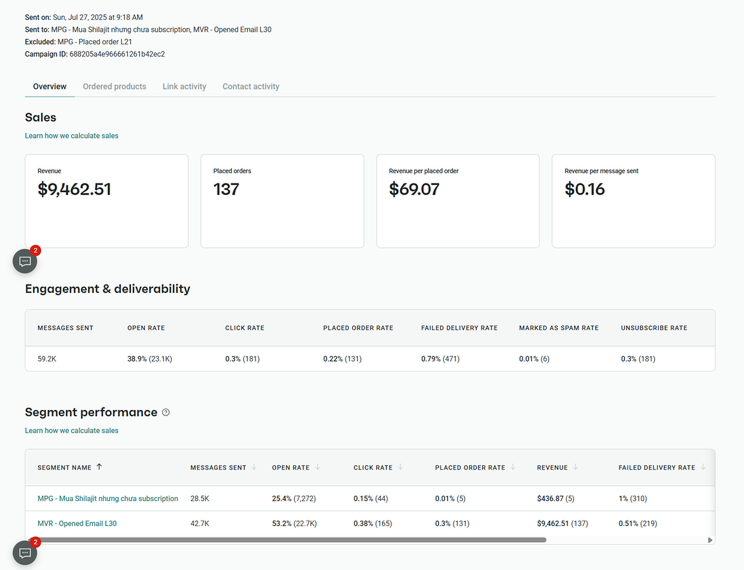Open the chat widget at bottom left
The width and height of the screenshot is (744, 570).
coord(25,553)
